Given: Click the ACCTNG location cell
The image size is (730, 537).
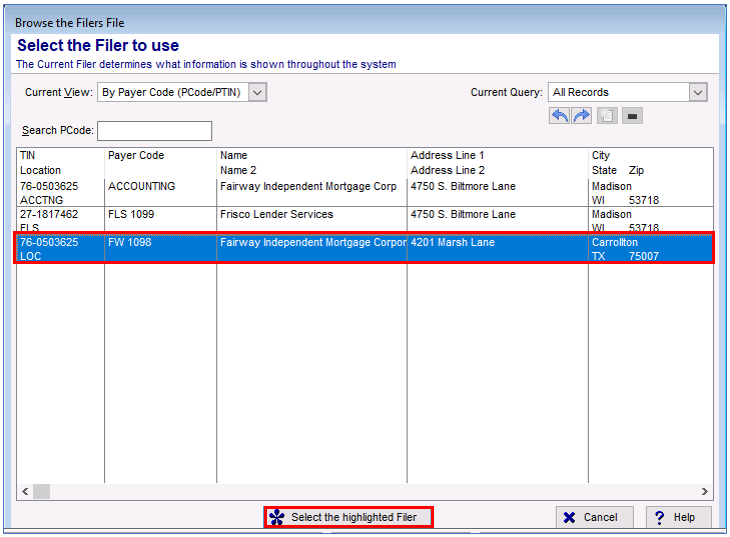Looking at the screenshot, I should coord(41,200).
